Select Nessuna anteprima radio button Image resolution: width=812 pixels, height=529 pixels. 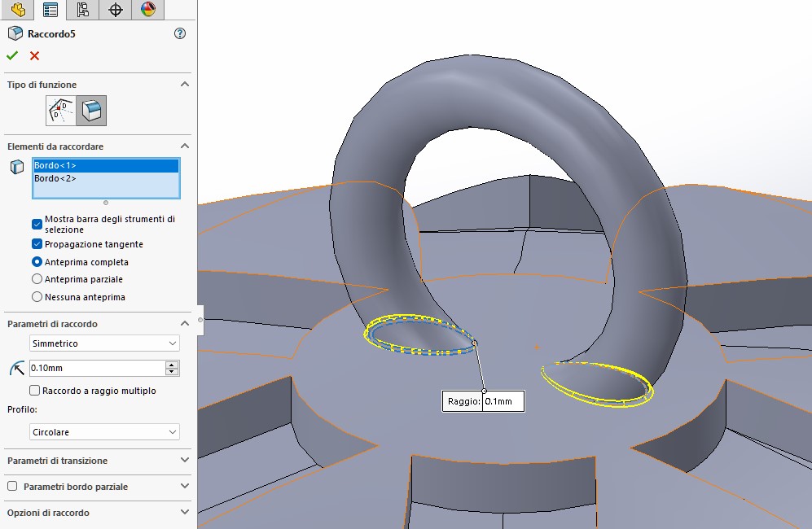point(37,297)
